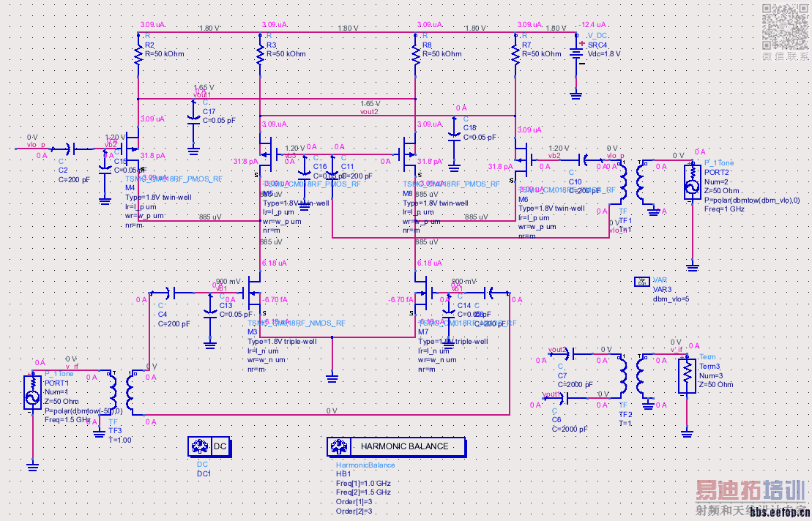812x521 pixels.
Task: Select the Term3 termination resistor symbol
Action: [x=687, y=375]
